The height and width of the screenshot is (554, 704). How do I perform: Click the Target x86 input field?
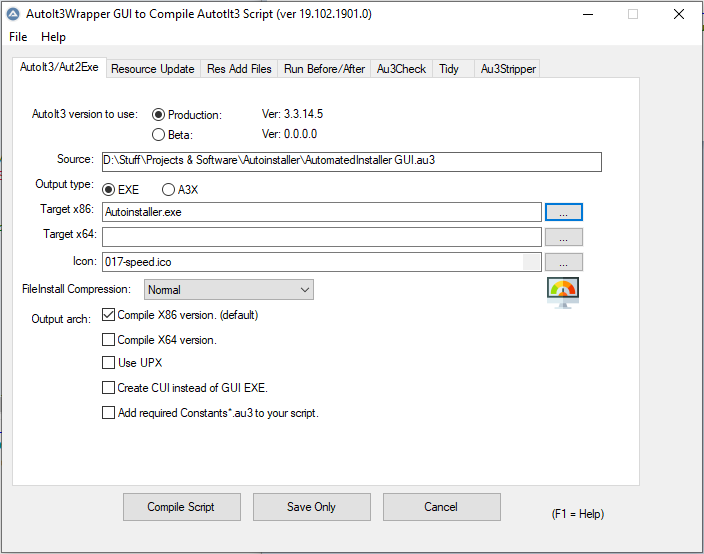(x=321, y=212)
